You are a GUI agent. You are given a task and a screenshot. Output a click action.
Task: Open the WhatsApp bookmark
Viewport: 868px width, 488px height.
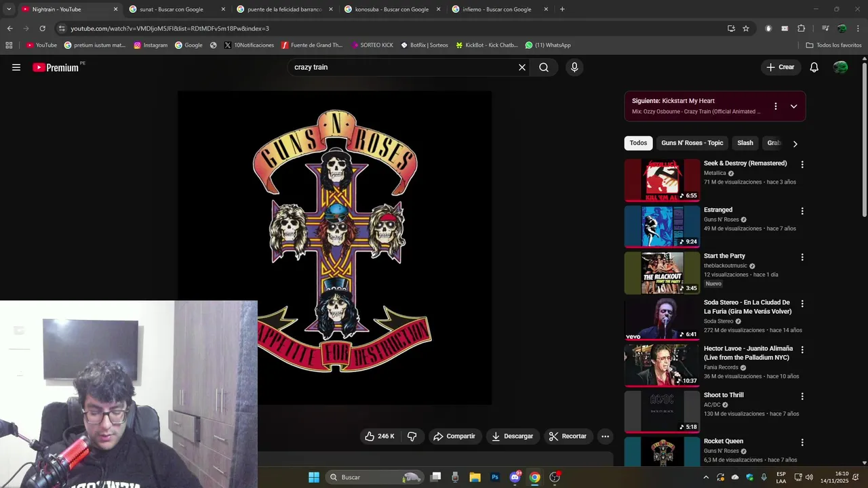[548, 45]
